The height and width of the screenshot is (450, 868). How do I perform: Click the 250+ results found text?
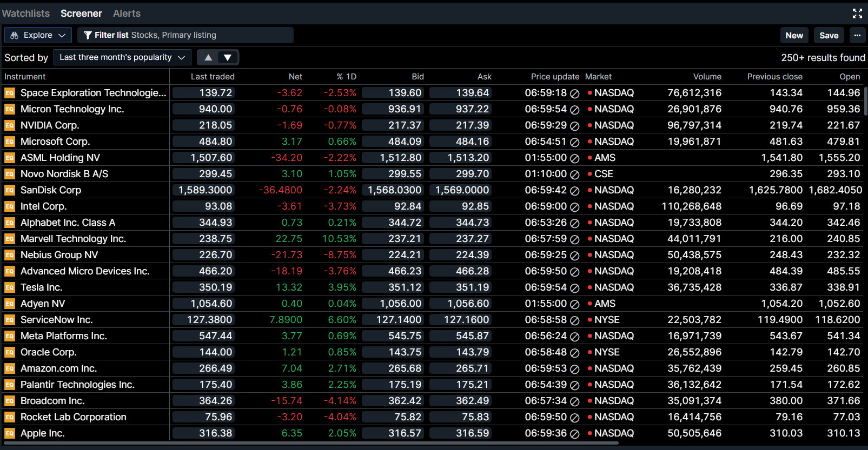(823, 57)
